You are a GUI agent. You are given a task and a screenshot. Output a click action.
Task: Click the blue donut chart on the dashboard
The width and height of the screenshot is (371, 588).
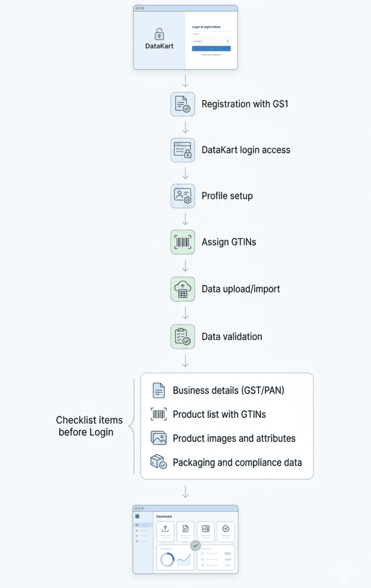[x=167, y=559]
